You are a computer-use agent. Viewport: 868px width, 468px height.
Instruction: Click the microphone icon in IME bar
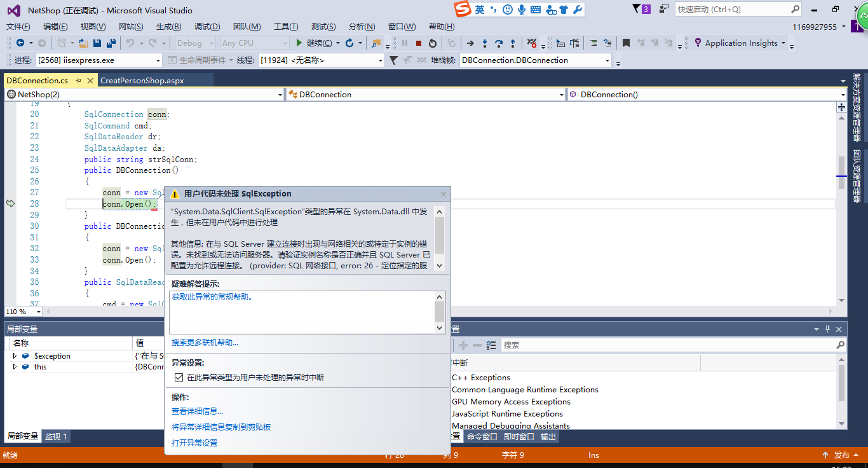[x=522, y=9]
